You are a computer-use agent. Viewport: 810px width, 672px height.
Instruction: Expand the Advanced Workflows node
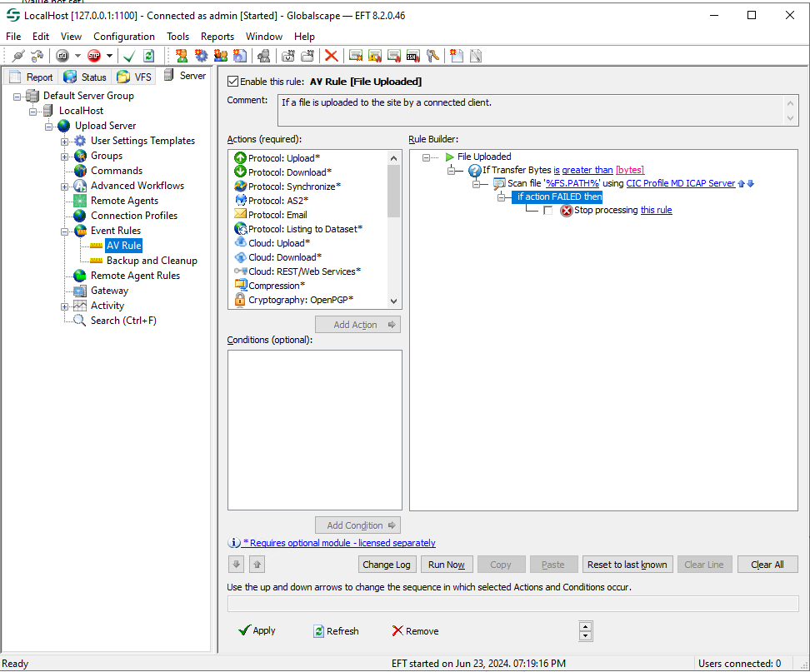(x=64, y=187)
